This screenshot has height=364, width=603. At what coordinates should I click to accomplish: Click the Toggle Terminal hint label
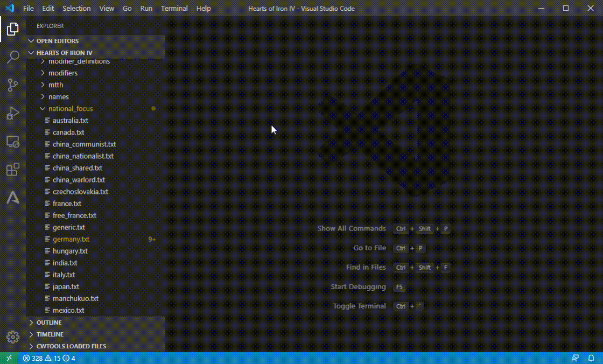359,306
